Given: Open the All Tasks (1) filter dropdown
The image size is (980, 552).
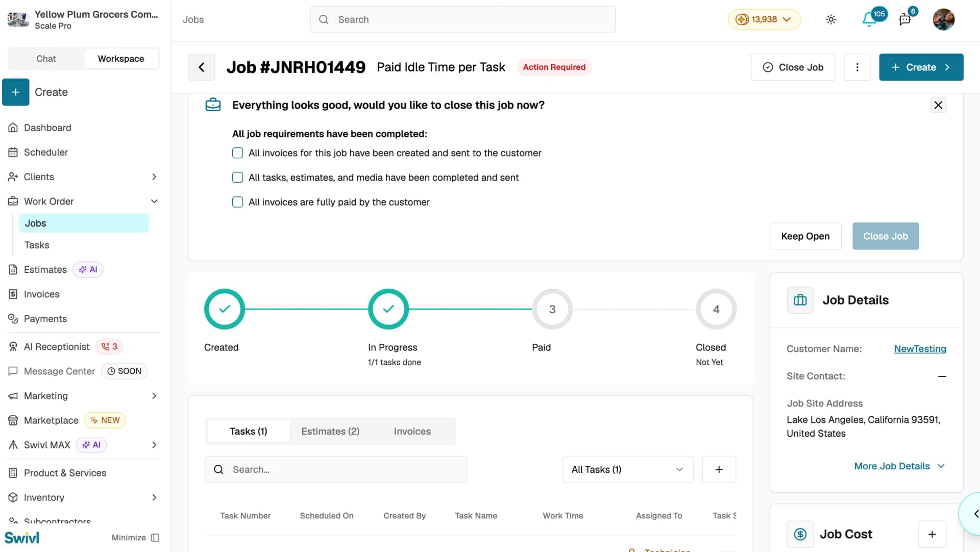Looking at the screenshot, I should pos(628,469).
